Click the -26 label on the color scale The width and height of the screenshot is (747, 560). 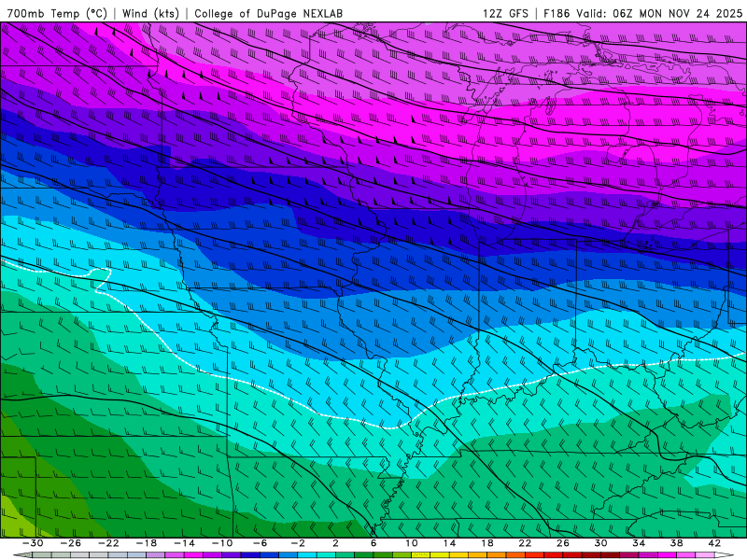71,543
